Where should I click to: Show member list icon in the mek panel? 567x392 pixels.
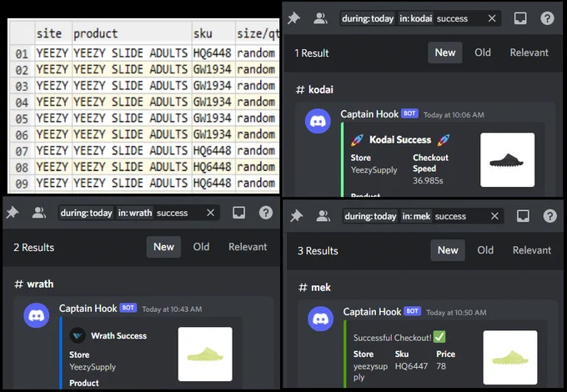coord(323,216)
